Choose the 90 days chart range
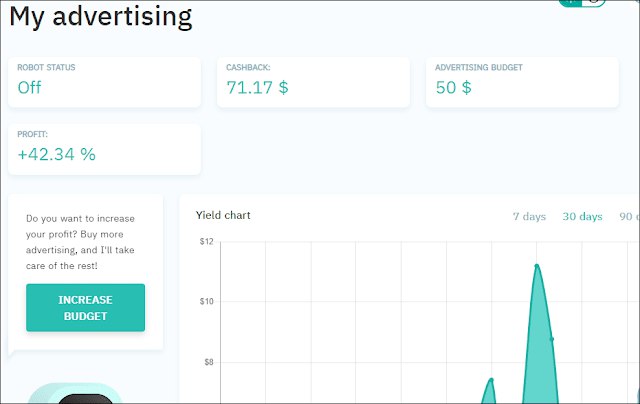This screenshot has height=404, width=640. 629,216
